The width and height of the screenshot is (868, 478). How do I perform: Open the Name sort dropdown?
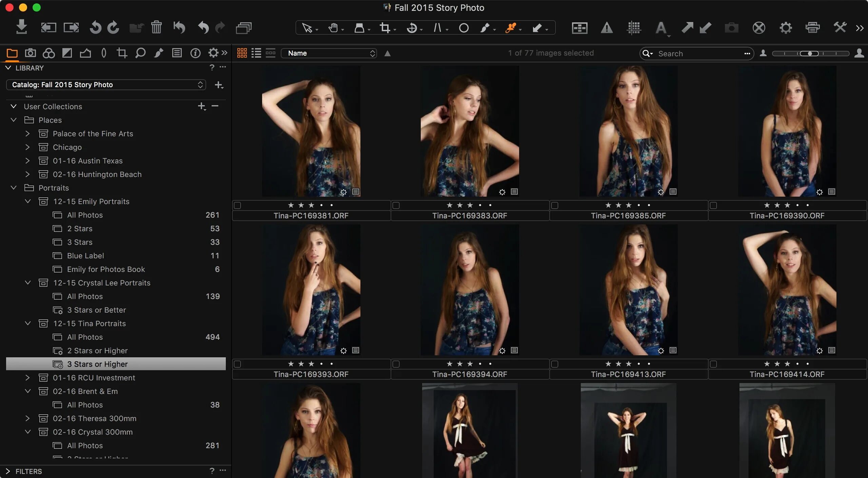329,53
